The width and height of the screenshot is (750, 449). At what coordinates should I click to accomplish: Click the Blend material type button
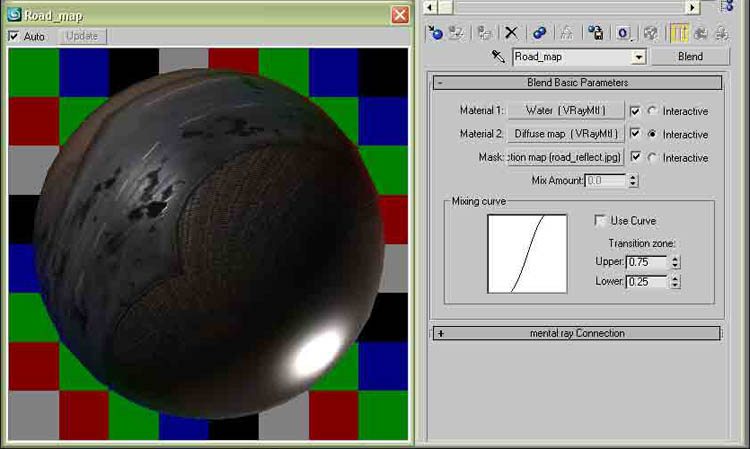click(x=690, y=57)
